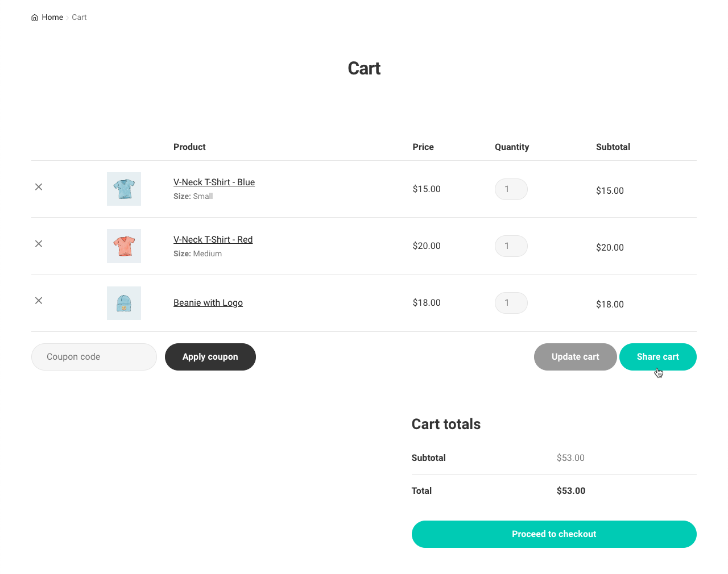The image size is (728, 574).
Task: Focus the Coupon code field
Action: [x=94, y=357]
